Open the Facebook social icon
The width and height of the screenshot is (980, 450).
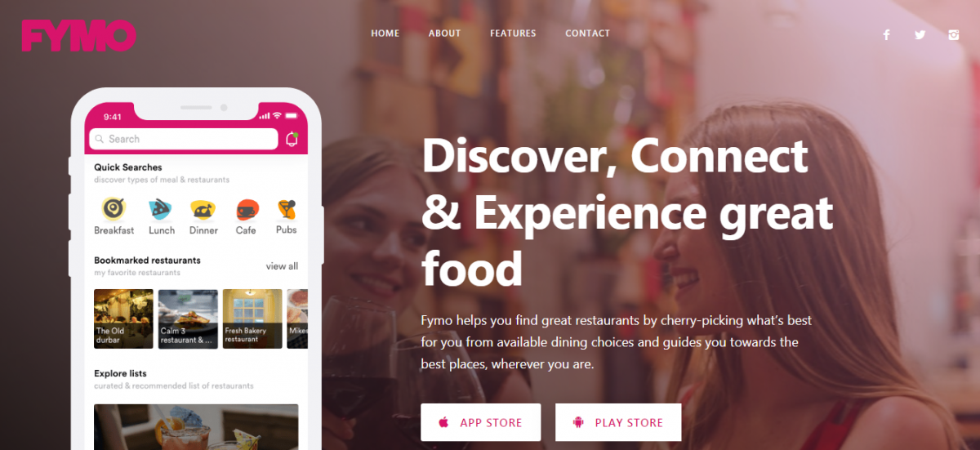tap(886, 34)
